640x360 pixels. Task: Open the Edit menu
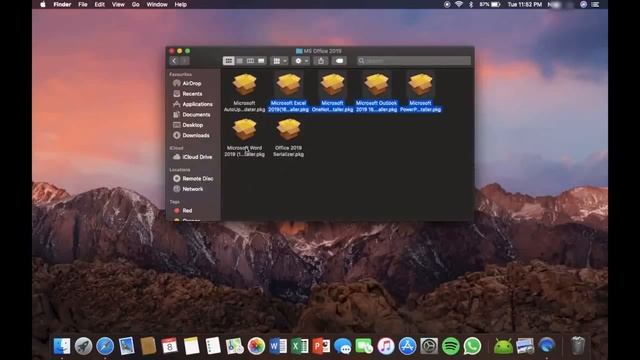tap(100, 4)
